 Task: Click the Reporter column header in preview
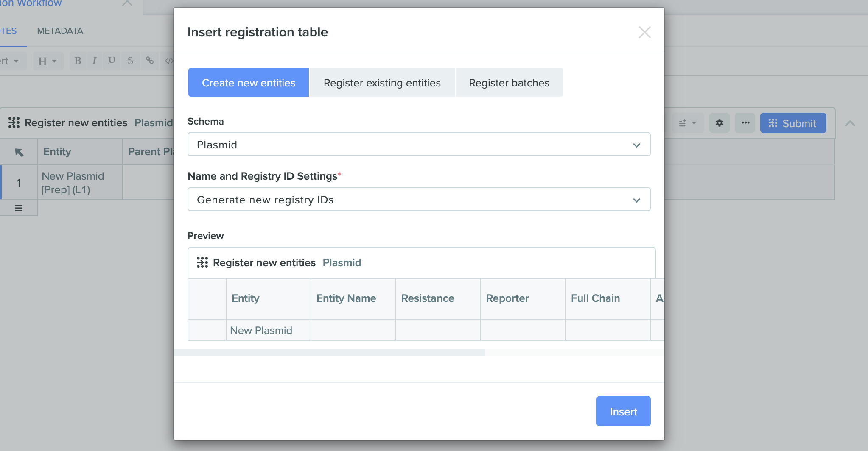tap(523, 298)
